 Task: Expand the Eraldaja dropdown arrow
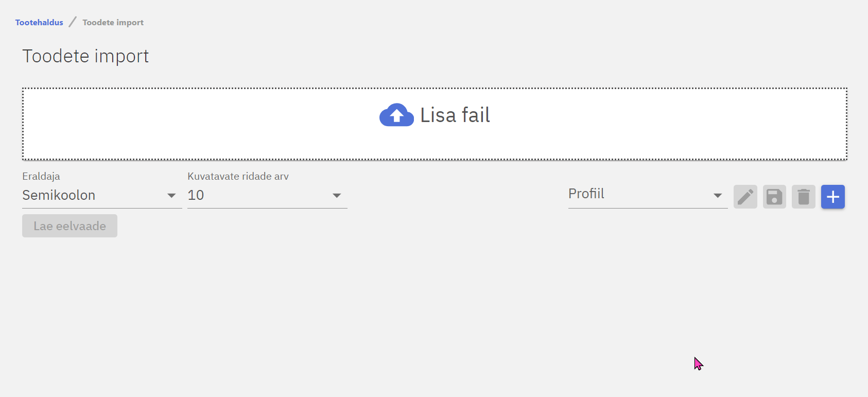click(x=171, y=196)
